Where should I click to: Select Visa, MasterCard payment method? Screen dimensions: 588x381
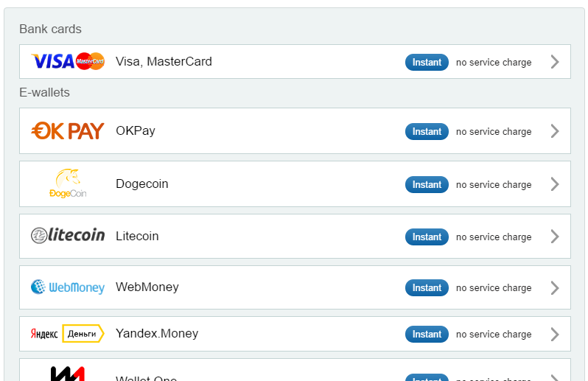click(x=295, y=61)
